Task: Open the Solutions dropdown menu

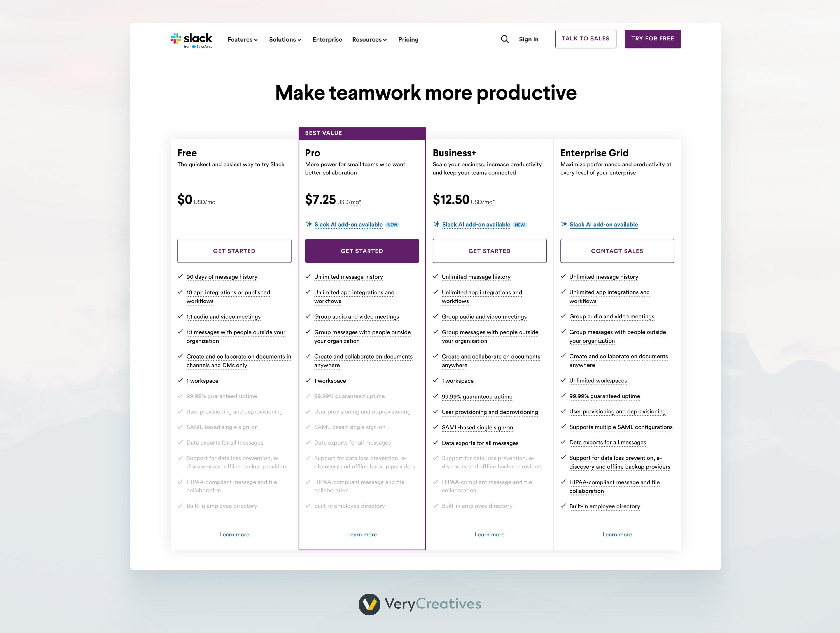Action: [x=284, y=40]
